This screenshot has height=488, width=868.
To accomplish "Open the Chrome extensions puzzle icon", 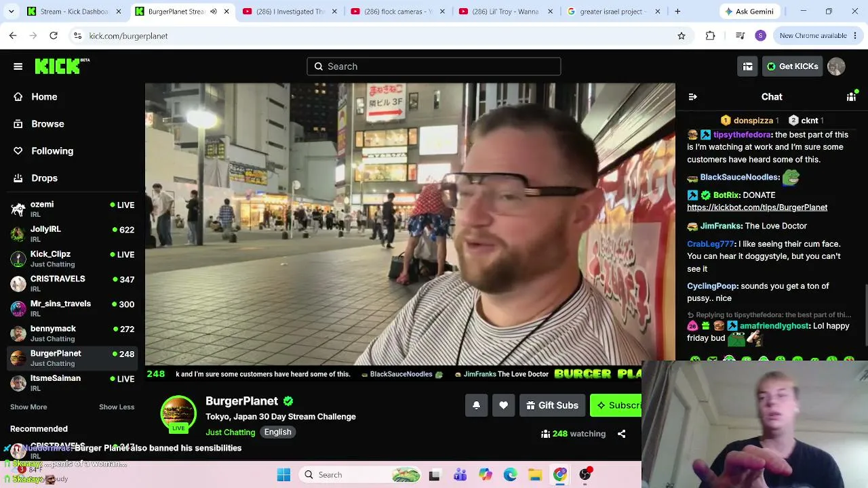I will (710, 36).
